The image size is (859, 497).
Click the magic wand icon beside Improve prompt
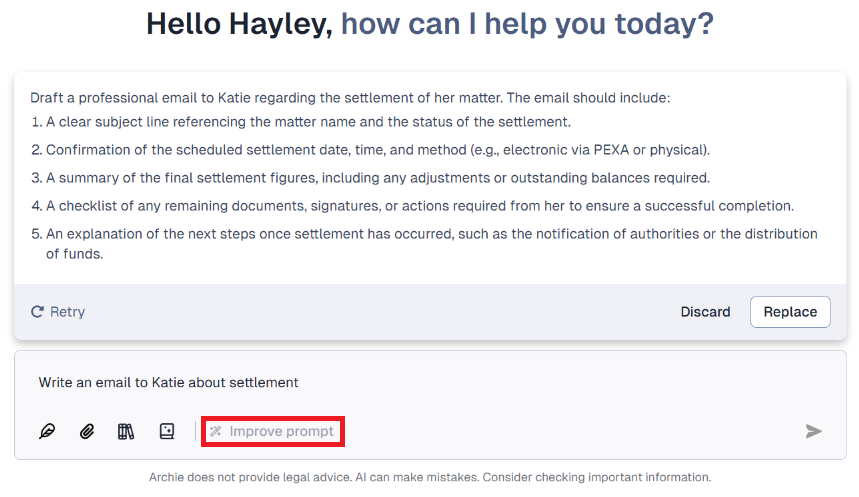216,432
